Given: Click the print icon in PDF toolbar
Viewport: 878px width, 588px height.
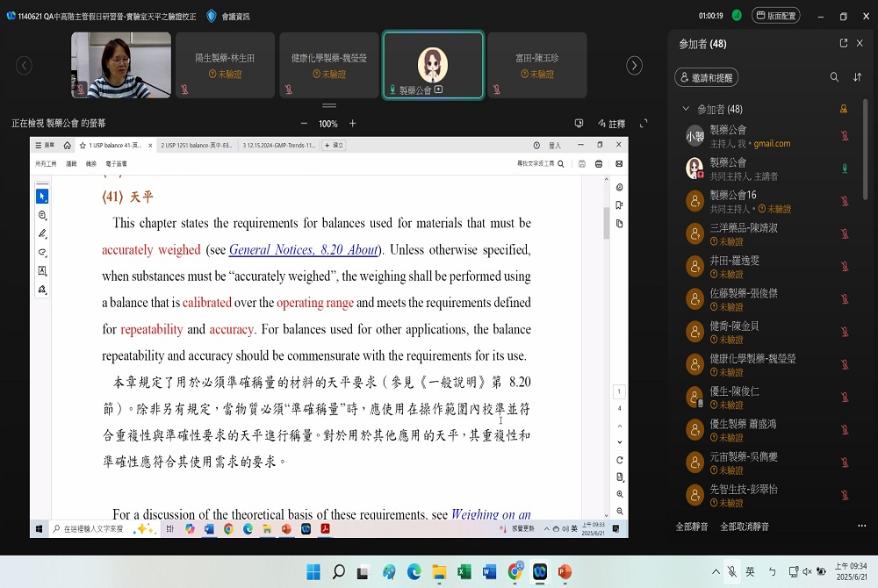Looking at the screenshot, I should pyautogui.click(x=599, y=164).
